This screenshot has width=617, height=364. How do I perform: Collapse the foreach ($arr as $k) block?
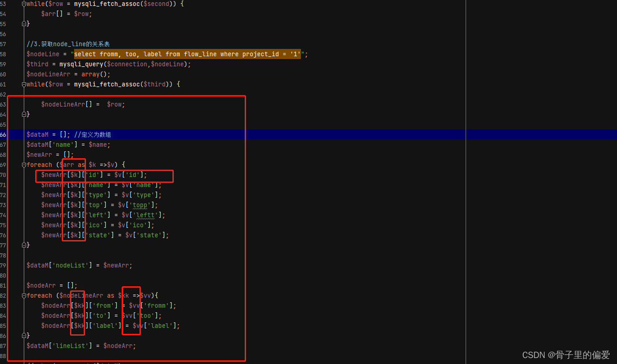[x=24, y=165]
